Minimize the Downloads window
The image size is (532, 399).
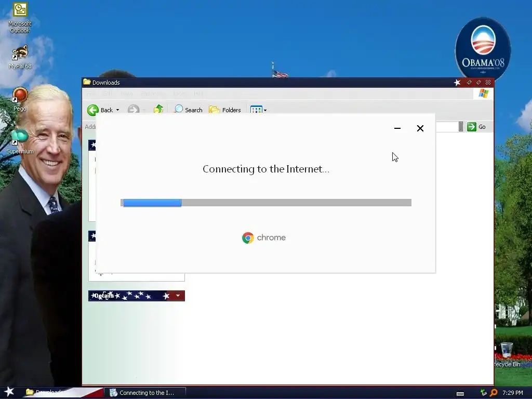[x=469, y=83]
